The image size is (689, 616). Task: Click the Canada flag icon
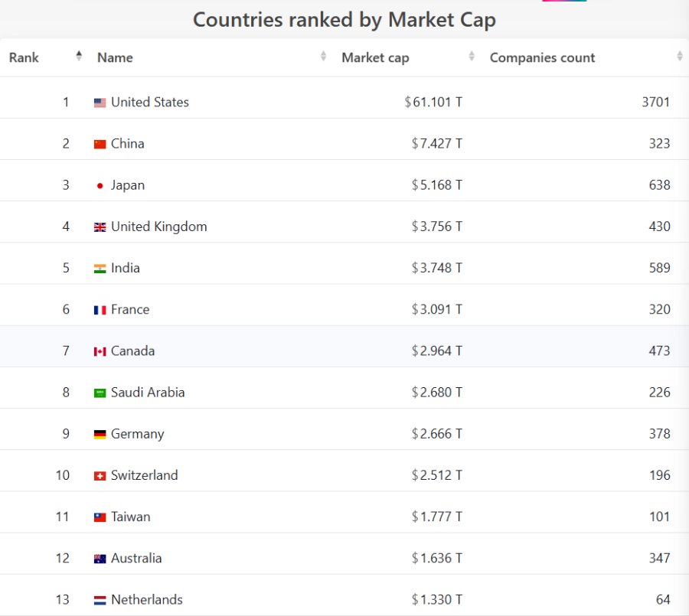pyautogui.click(x=100, y=351)
